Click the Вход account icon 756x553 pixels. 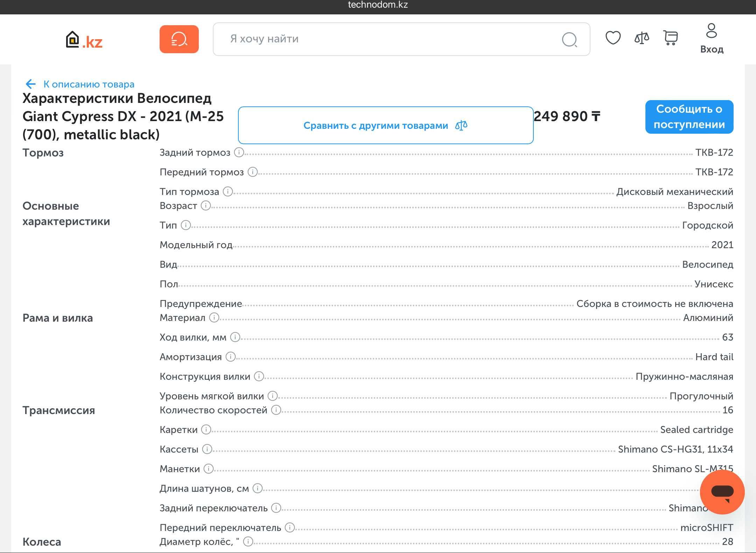[712, 31]
